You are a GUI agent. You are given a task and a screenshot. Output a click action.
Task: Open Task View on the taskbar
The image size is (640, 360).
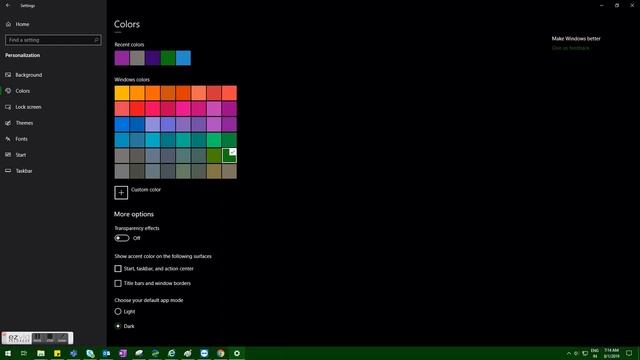tap(24, 353)
